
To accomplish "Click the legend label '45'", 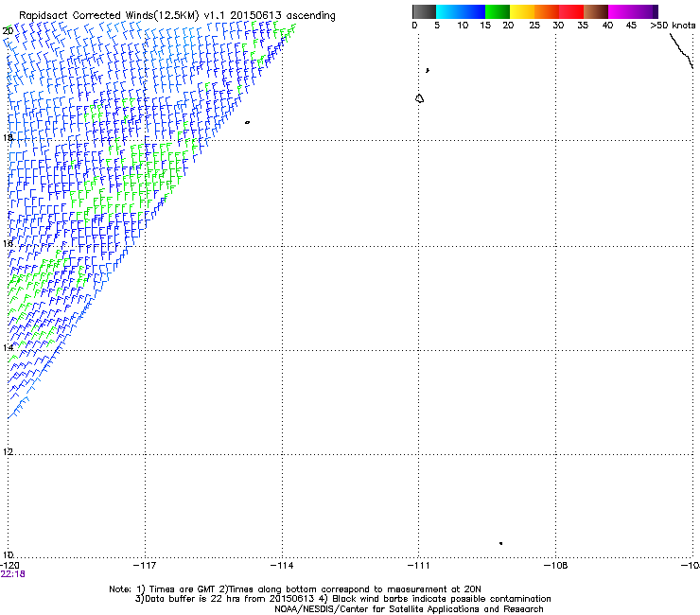I will point(631,26).
